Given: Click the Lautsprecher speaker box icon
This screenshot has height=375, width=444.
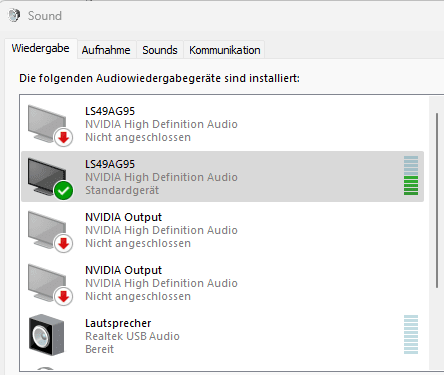Looking at the screenshot, I should (x=46, y=335).
